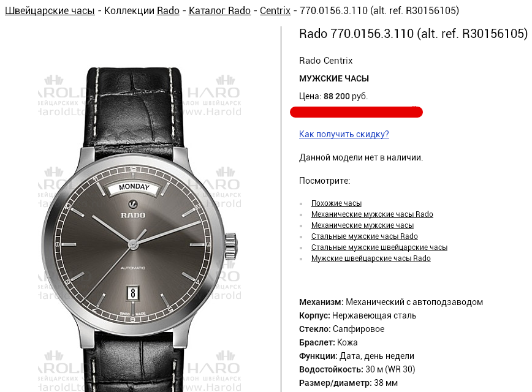Open the Похожие часы link
Viewport: 532px width, 392px height.
(x=336, y=203)
